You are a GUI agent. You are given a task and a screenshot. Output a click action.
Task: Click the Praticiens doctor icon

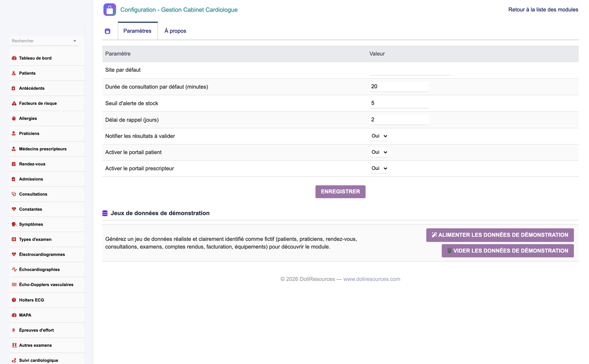tap(14, 134)
